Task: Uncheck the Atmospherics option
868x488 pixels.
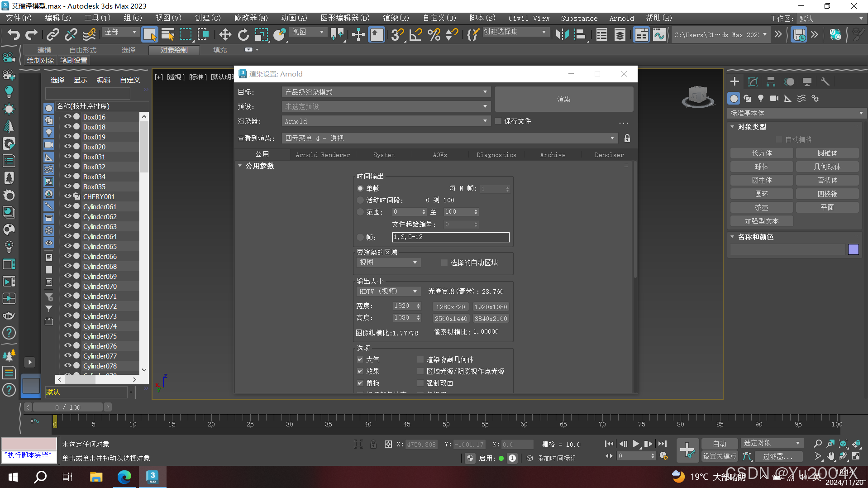Action: pos(360,359)
